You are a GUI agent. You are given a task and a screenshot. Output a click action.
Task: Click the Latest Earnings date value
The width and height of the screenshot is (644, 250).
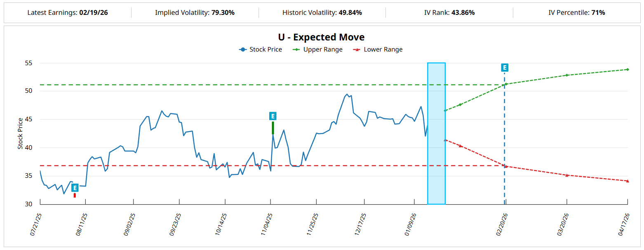(94, 13)
